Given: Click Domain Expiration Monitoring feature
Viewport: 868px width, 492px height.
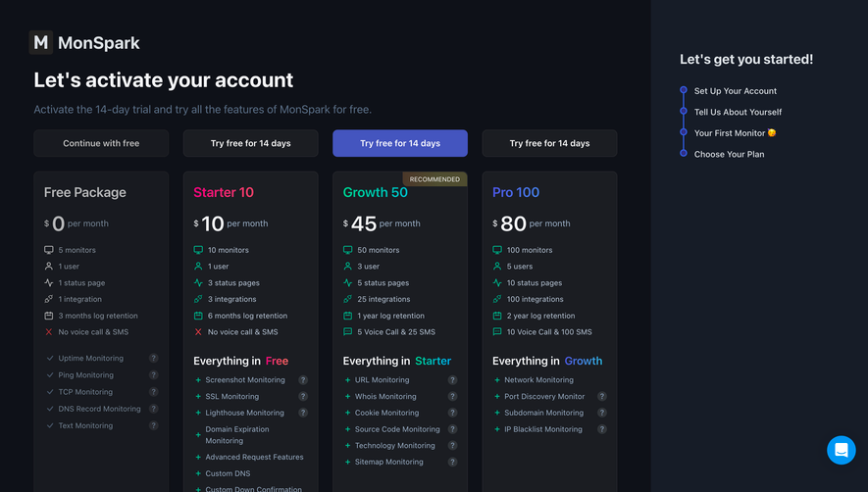Looking at the screenshot, I should coord(237,435).
